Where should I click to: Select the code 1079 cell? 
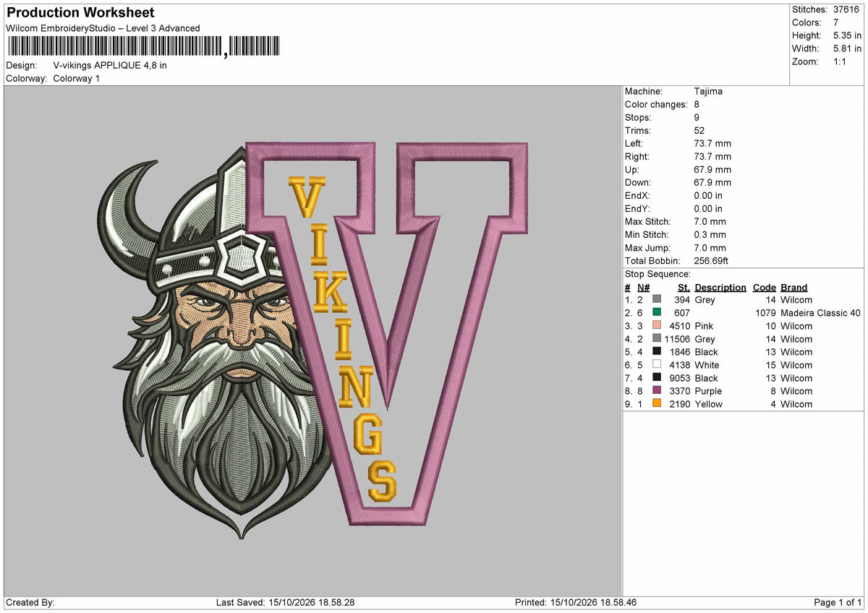765,312
